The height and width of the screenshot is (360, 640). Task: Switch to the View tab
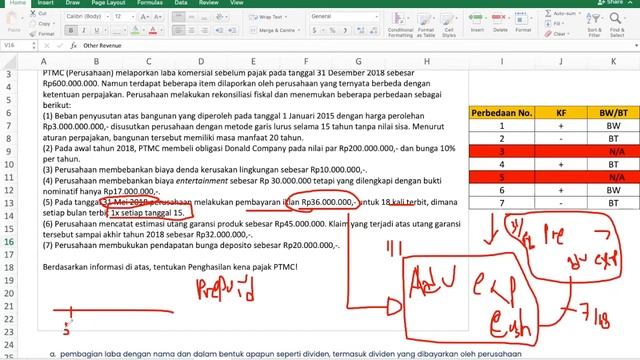(x=237, y=2)
